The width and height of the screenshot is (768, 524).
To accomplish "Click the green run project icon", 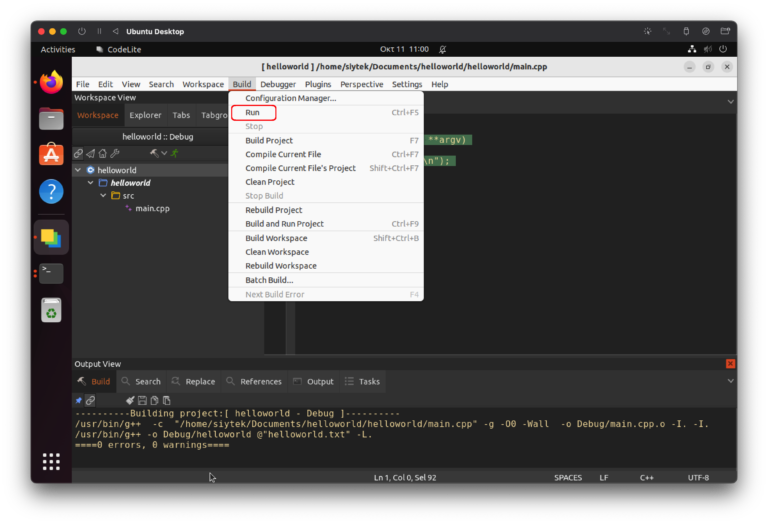I will pyautogui.click(x=175, y=153).
